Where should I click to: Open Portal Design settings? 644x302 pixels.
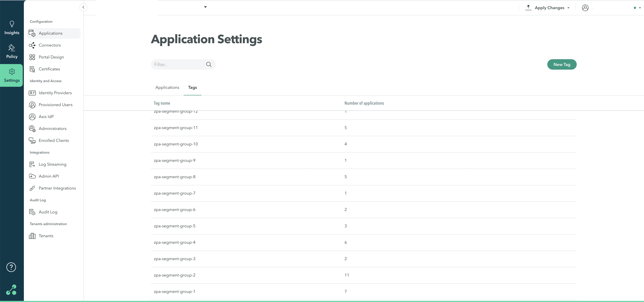pos(51,57)
